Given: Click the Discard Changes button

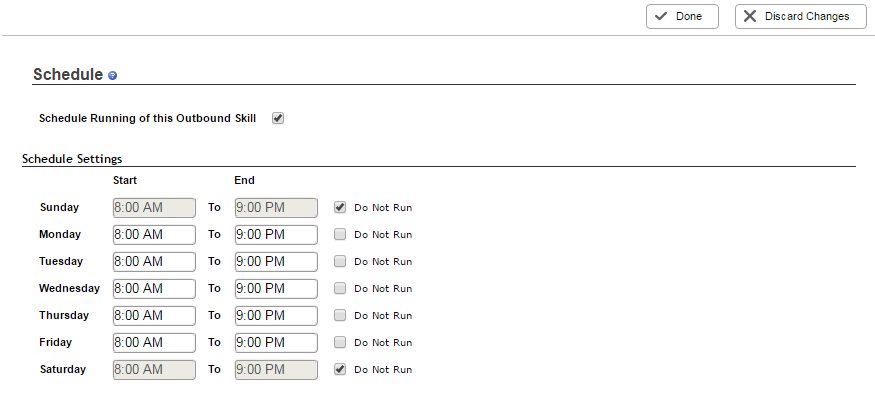Looking at the screenshot, I should click(800, 17).
